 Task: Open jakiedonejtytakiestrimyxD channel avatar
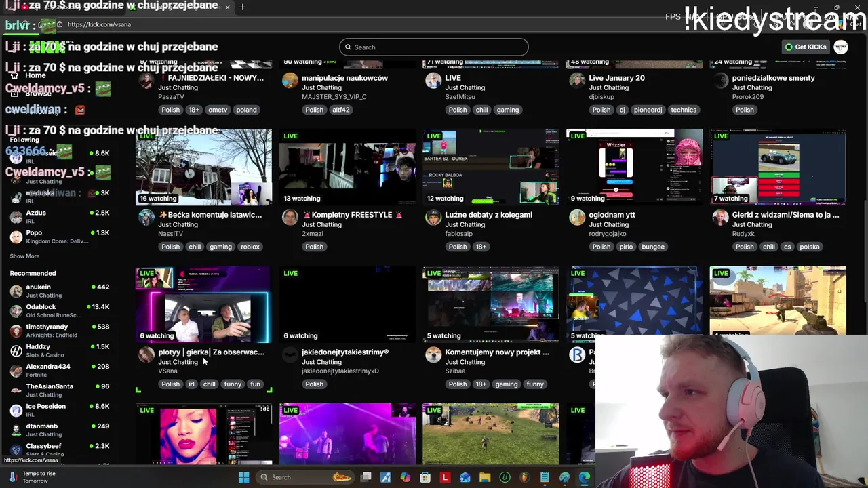290,354
